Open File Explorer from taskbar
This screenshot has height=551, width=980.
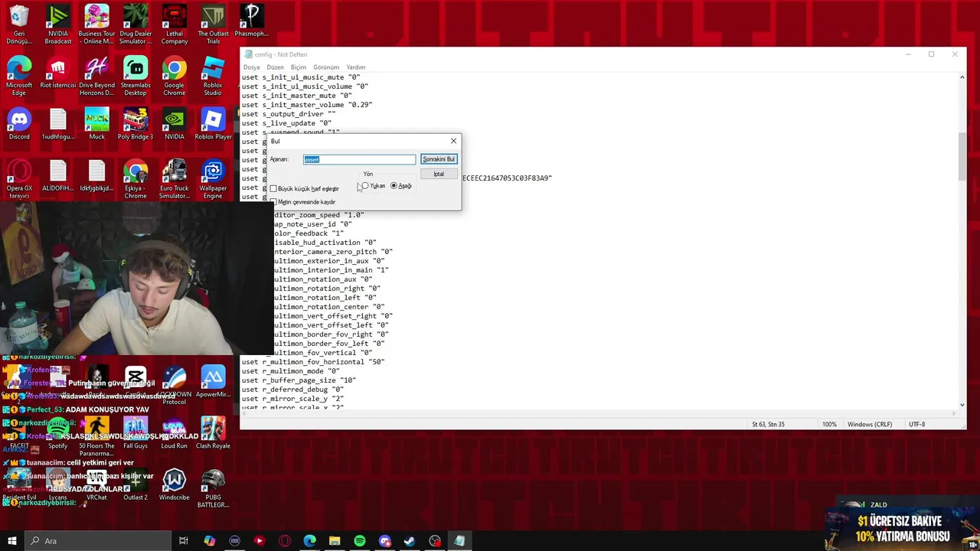click(x=335, y=541)
